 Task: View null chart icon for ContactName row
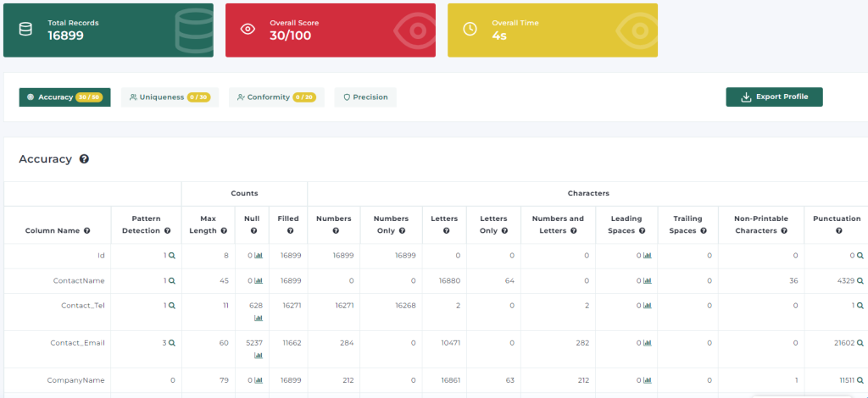(x=259, y=281)
